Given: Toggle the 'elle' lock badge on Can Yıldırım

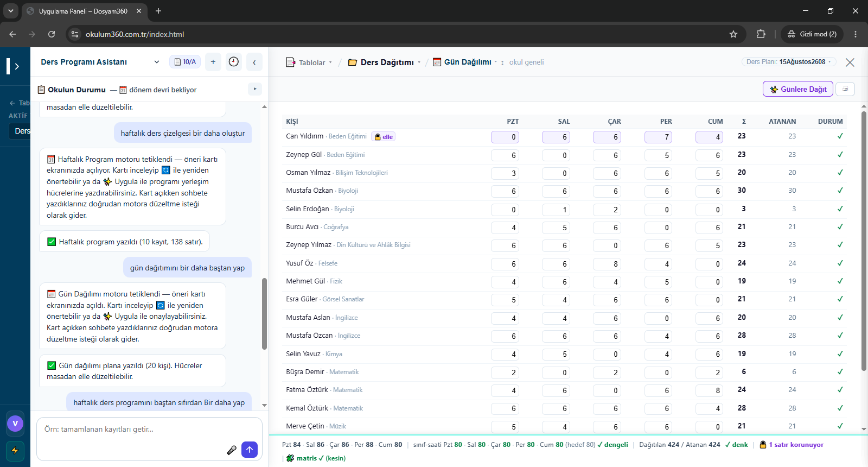Looking at the screenshot, I should coord(384,137).
